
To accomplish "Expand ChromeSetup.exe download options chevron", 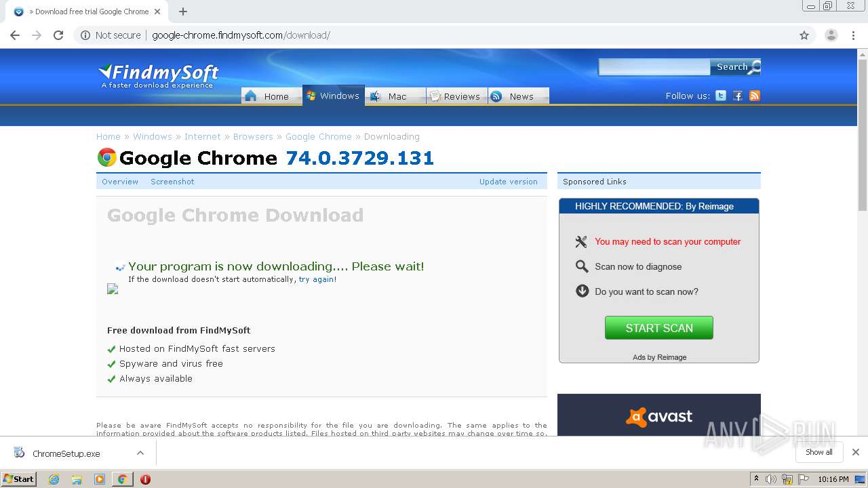I will (x=140, y=453).
